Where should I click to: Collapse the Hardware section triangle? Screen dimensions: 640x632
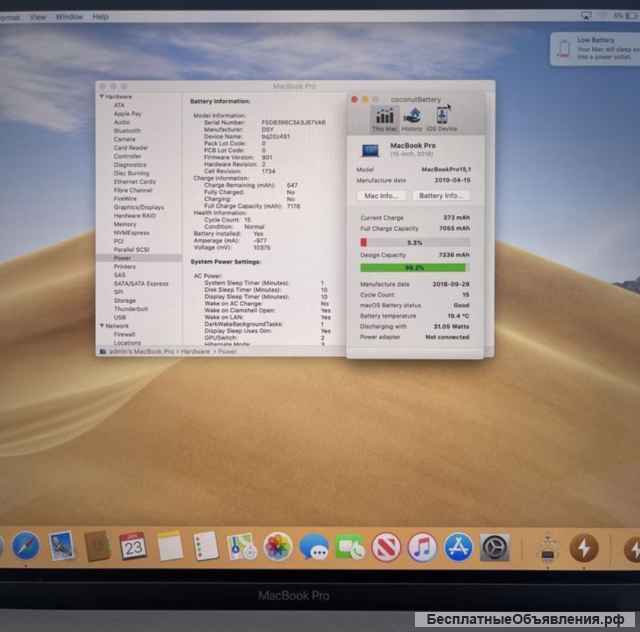[x=102, y=97]
